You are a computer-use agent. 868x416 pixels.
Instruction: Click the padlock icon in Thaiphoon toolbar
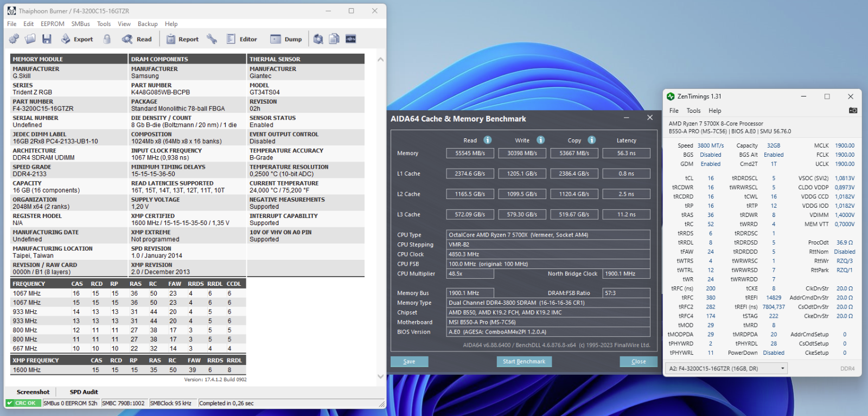coord(107,39)
